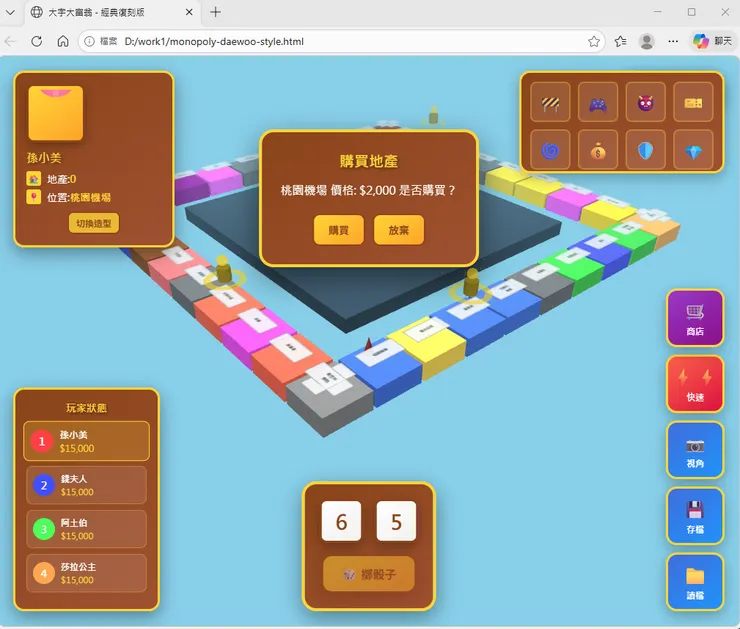Click the site info icon
Screen dimensions: 740x629
click(x=89, y=42)
